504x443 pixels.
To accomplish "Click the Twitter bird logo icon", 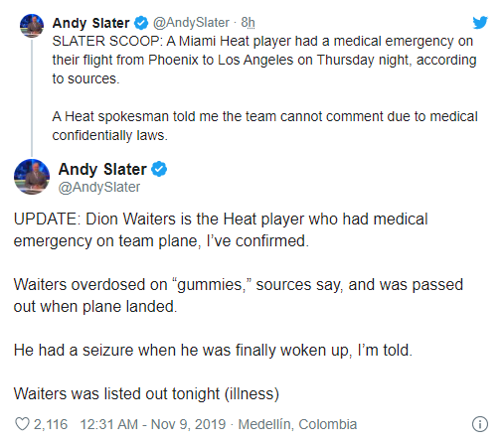I will (480, 23).
